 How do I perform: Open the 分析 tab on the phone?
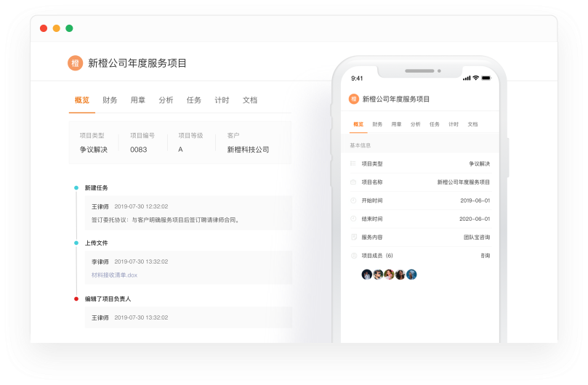pyautogui.click(x=415, y=124)
